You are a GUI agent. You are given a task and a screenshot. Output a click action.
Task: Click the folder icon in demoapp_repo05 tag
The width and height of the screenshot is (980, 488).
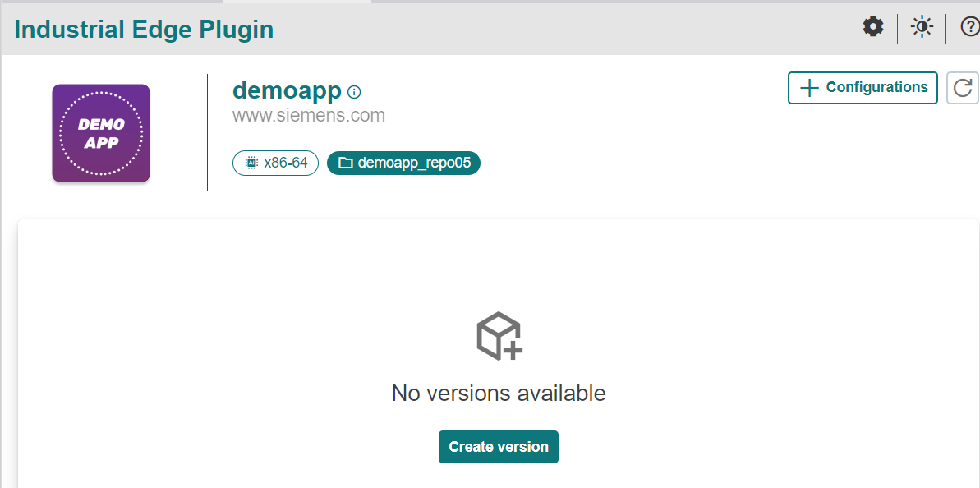pos(346,163)
